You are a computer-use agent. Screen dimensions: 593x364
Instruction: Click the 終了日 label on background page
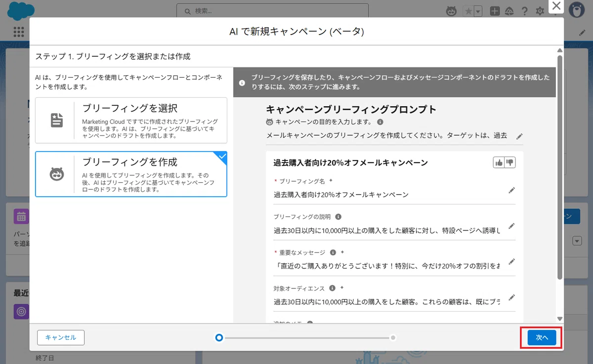click(44, 358)
